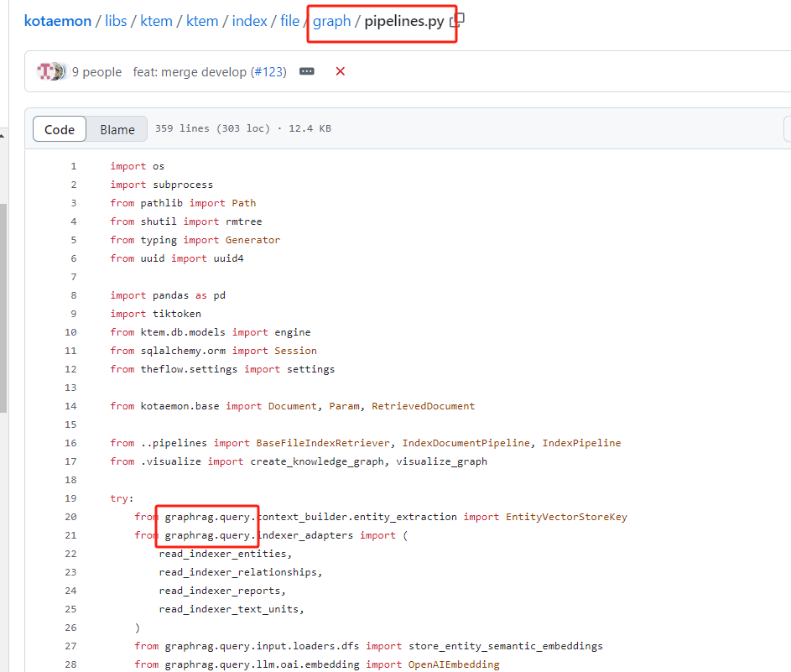
Task: Click 'Path' import on line 3
Action: pyautogui.click(x=243, y=203)
